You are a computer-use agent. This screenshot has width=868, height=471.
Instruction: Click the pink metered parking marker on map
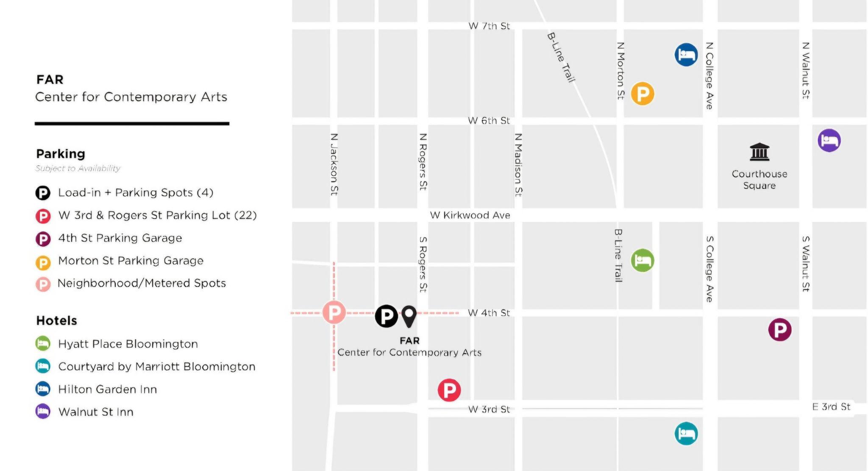(334, 312)
